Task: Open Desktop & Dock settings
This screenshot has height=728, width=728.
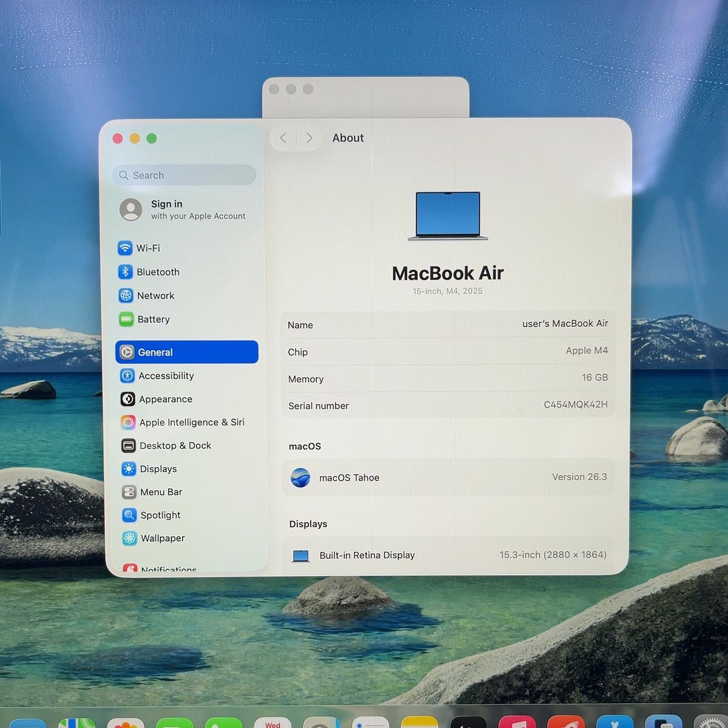Action: point(166,446)
